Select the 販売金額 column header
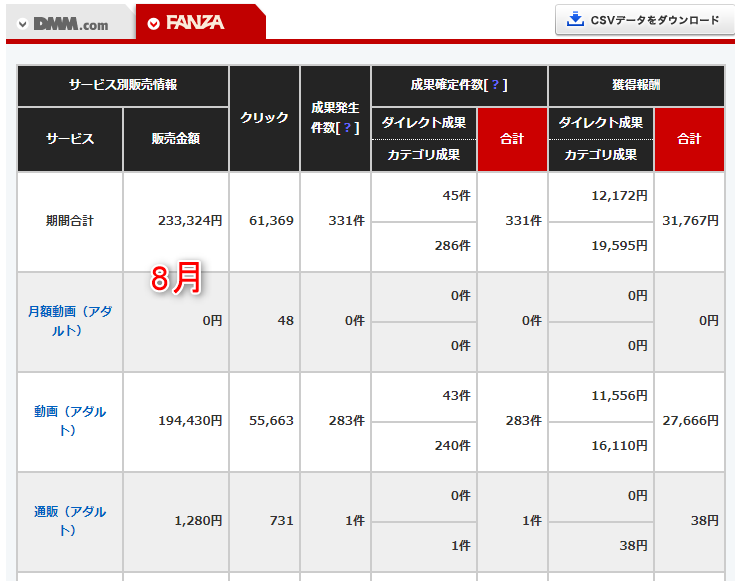735x581 pixels. (175, 139)
